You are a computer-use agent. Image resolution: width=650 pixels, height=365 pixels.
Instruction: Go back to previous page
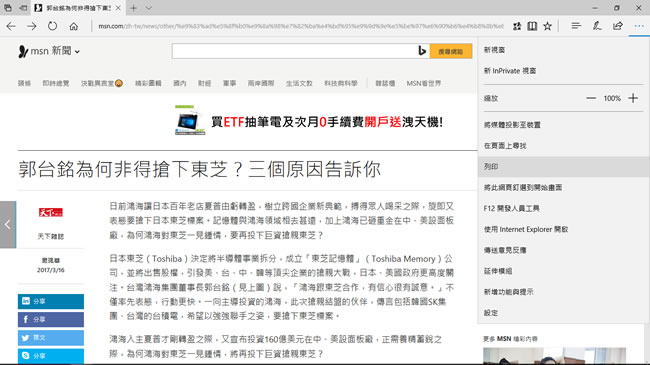(11, 26)
